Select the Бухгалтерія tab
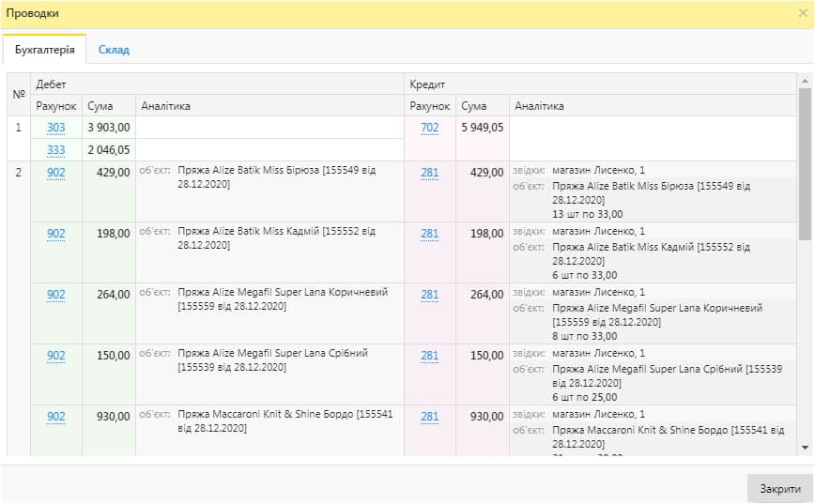The image size is (815, 504). point(45,50)
